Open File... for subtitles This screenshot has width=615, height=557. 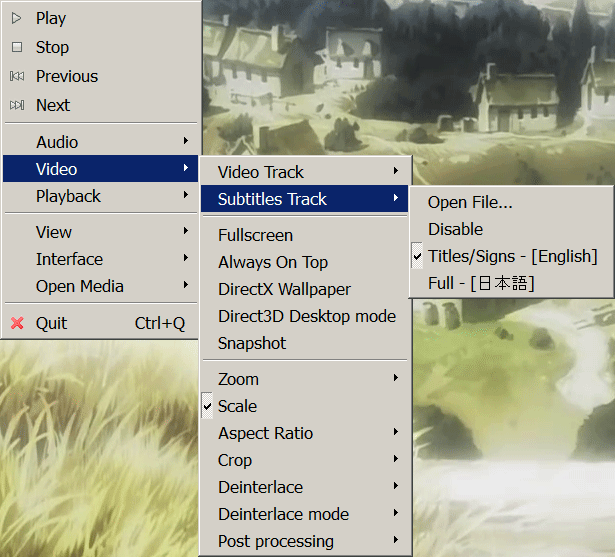point(470,202)
